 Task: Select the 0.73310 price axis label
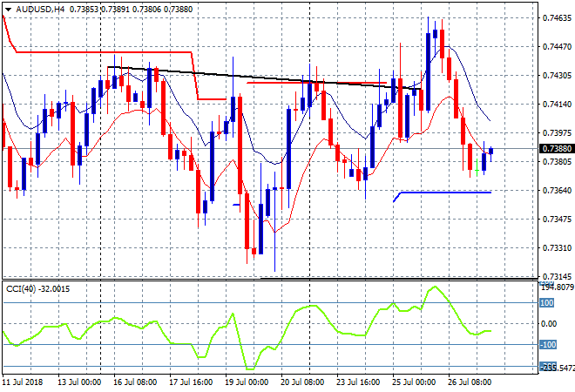pyautogui.click(x=557, y=248)
